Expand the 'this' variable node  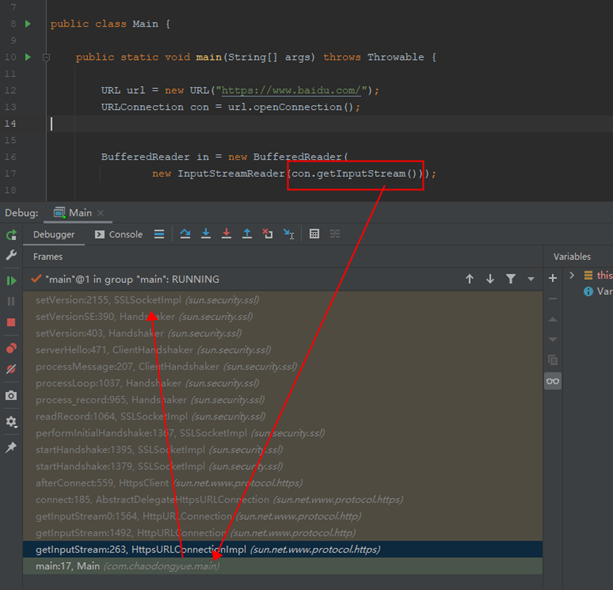pos(572,275)
